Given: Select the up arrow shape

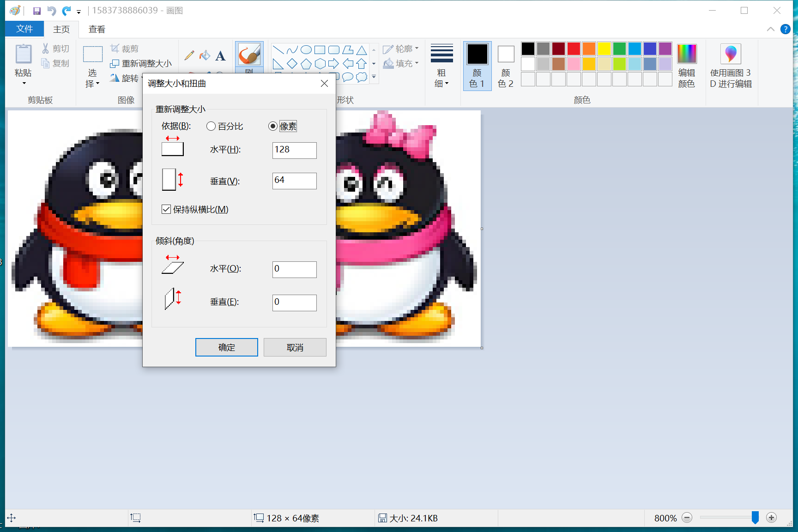Looking at the screenshot, I should [362, 64].
